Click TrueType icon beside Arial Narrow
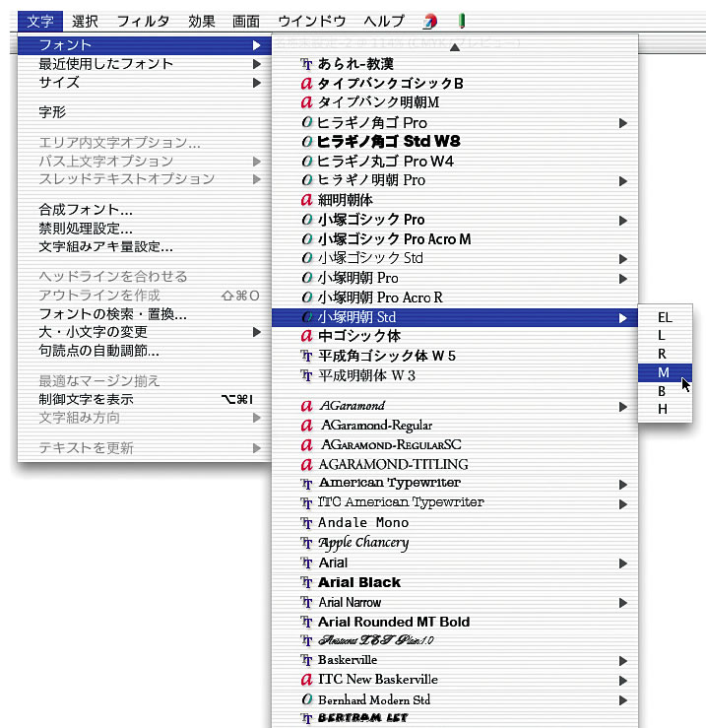The height and width of the screenshot is (728, 706). point(306,602)
